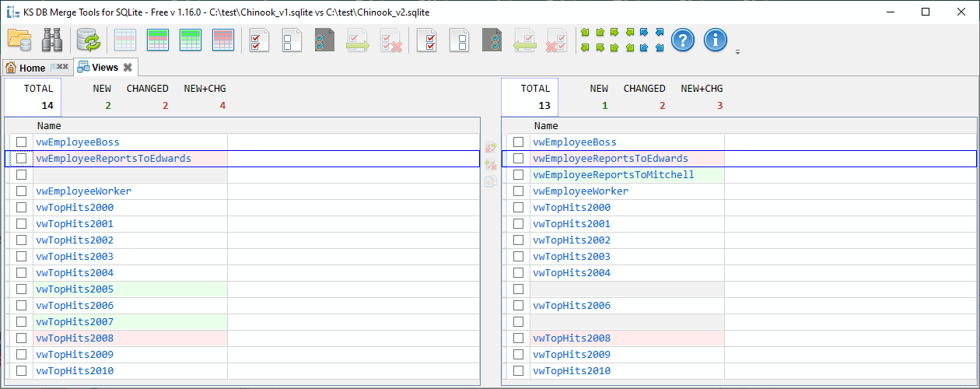Click middle-strip merge left arrow icon
This screenshot has width=980, height=389.
click(491, 165)
